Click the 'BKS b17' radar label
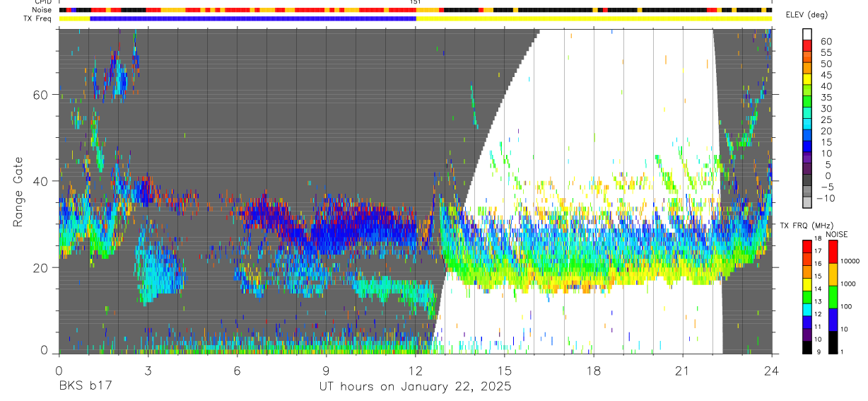The height and width of the screenshot is (401, 868). 85,386
